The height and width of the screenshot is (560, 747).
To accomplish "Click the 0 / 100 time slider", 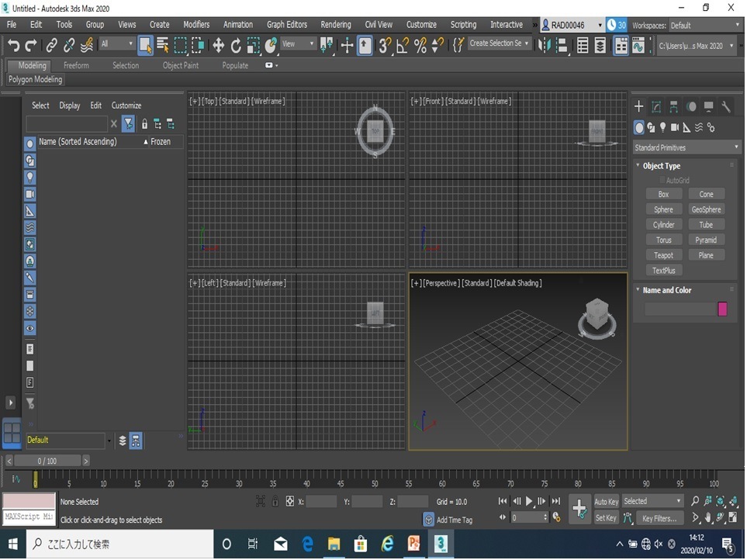I will 47,461.
